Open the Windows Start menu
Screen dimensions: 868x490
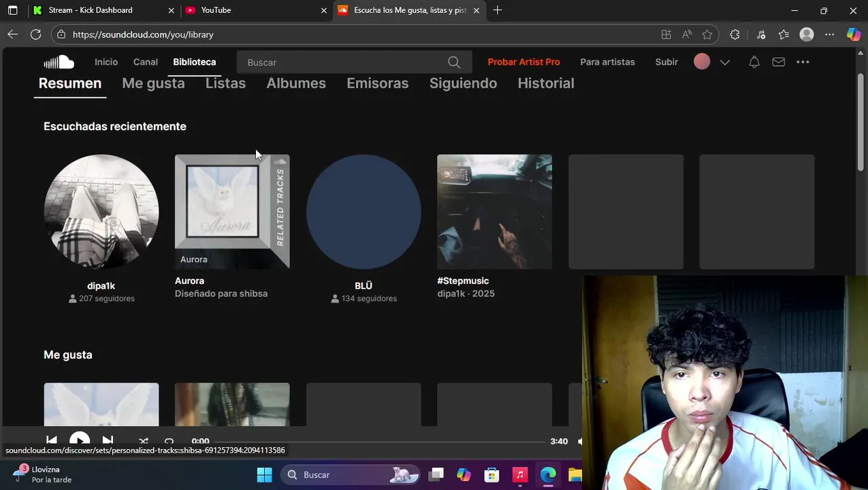[x=264, y=474]
